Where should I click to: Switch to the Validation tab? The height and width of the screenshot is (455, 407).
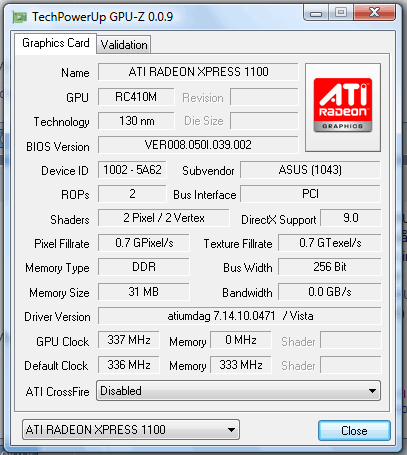[124, 45]
